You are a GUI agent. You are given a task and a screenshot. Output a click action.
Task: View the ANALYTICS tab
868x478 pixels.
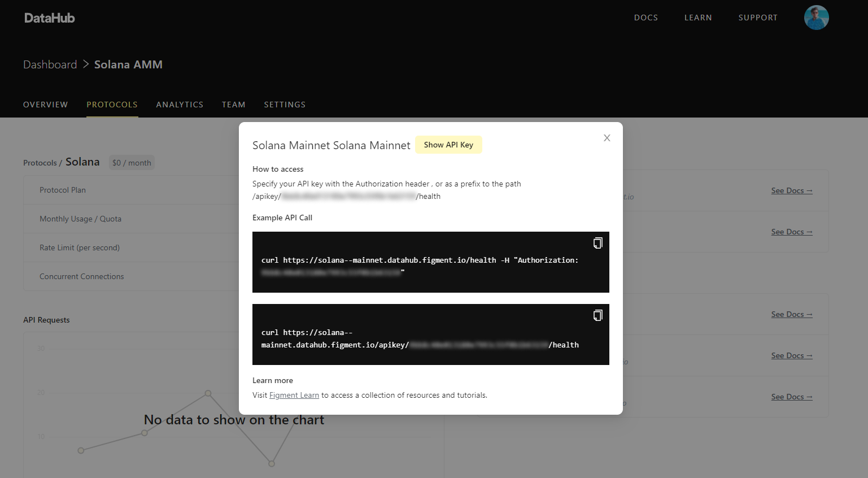point(180,105)
